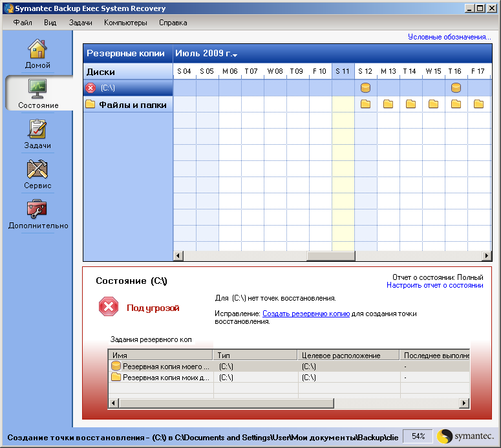
Task: Click folder backup icon on M 13 column
Action: (389, 104)
